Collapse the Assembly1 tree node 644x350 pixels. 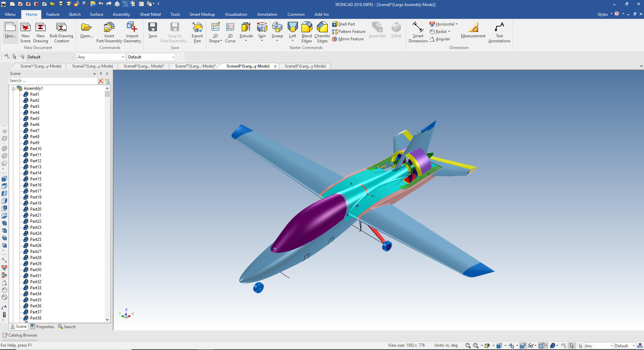coord(13,88)
